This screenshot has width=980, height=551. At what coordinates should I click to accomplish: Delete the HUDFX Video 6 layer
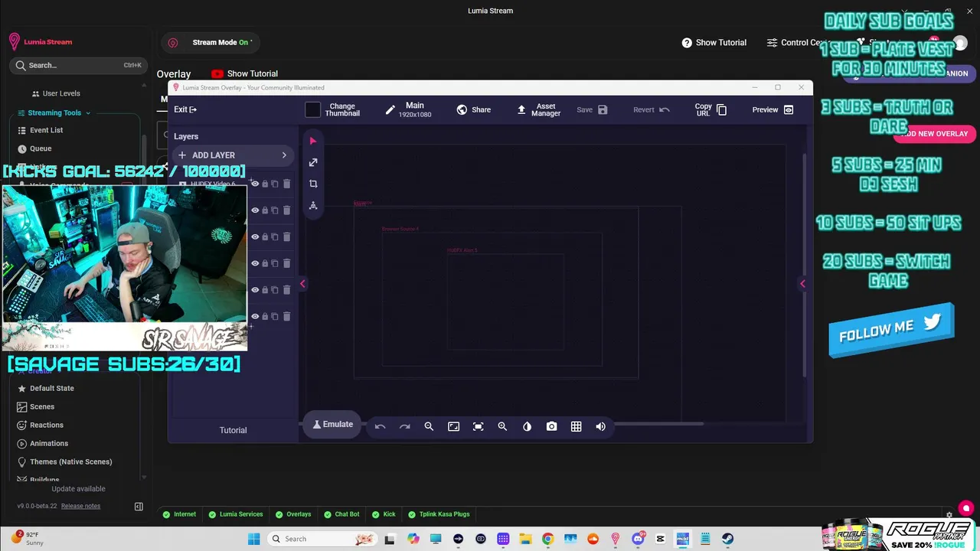(286, 184)
